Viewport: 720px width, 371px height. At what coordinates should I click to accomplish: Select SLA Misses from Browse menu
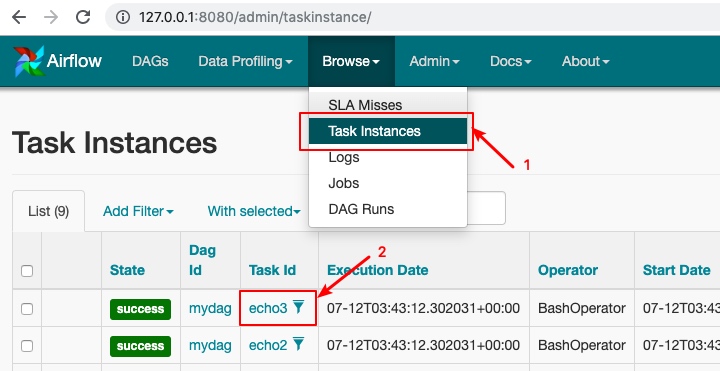pos(388,105)
